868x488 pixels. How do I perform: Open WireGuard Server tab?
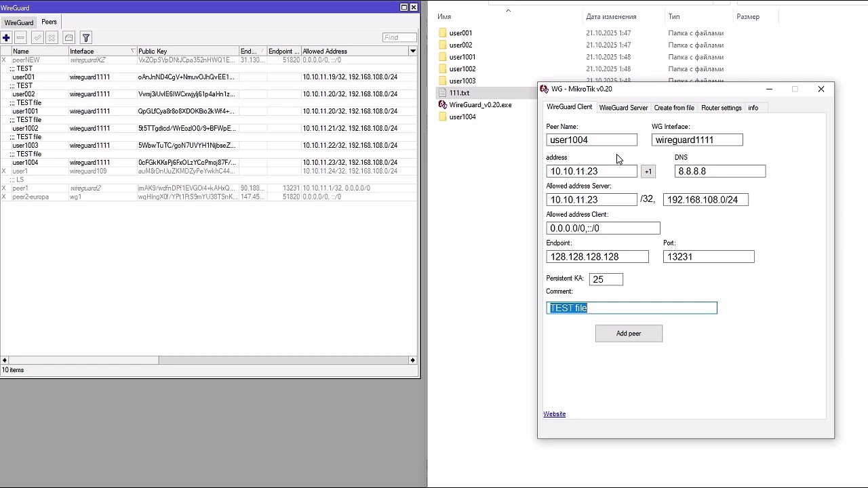[623, 108]
